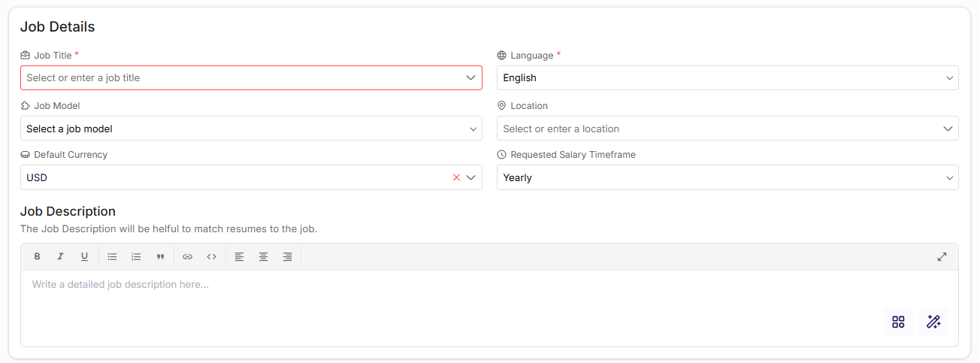Focus the Location entry field
The width and height of the screenshot is (980, 363).
[x=718, y=129]
